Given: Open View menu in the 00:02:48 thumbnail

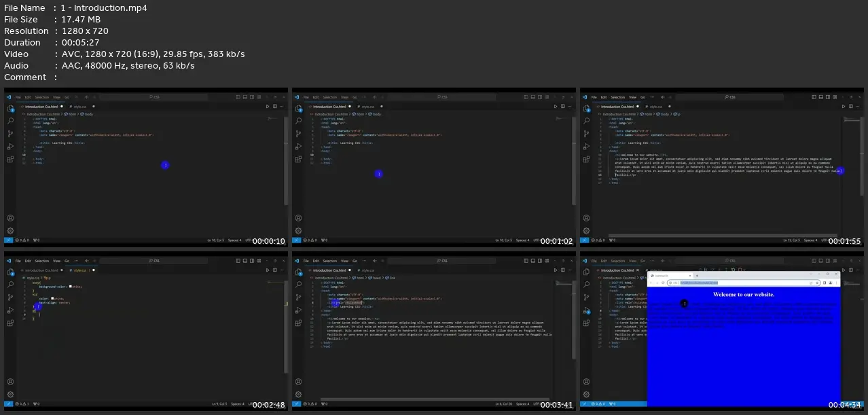Looking at the screenshot, I should pyautogui.click(x=56, y=261).
